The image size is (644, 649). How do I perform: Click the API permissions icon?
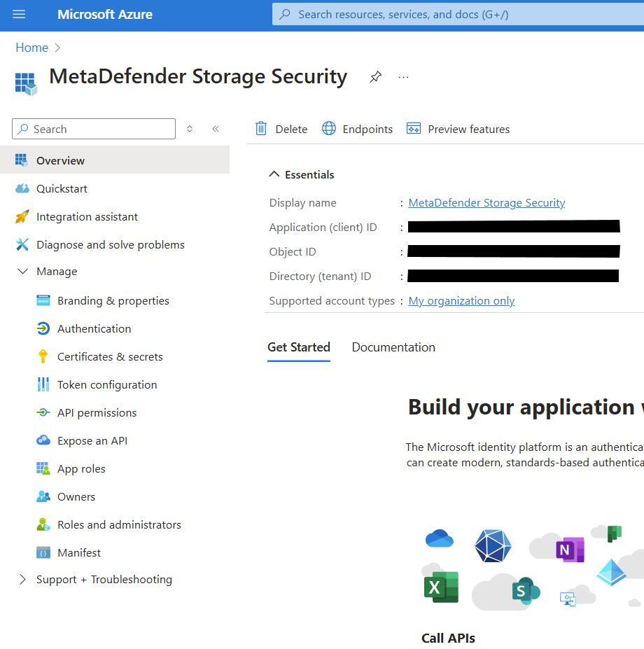(43, 412)
